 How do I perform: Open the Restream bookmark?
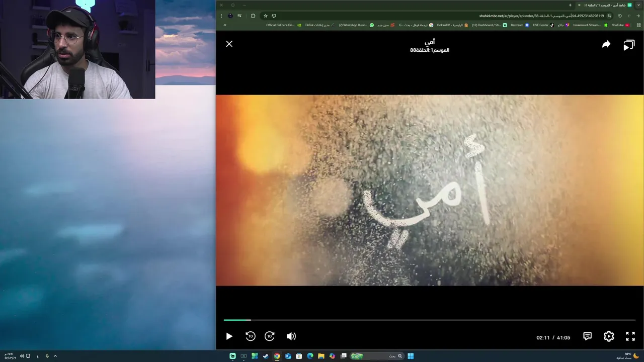(x=520, y=25)
